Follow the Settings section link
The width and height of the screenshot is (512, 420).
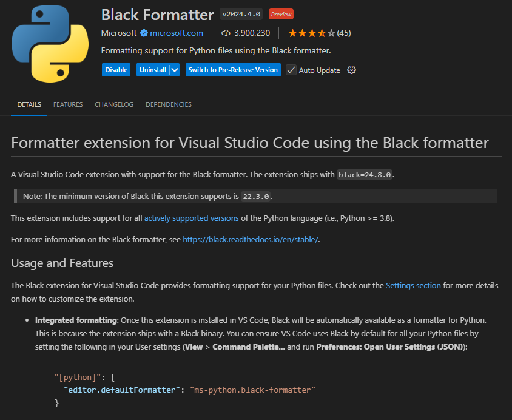[413, 285]
